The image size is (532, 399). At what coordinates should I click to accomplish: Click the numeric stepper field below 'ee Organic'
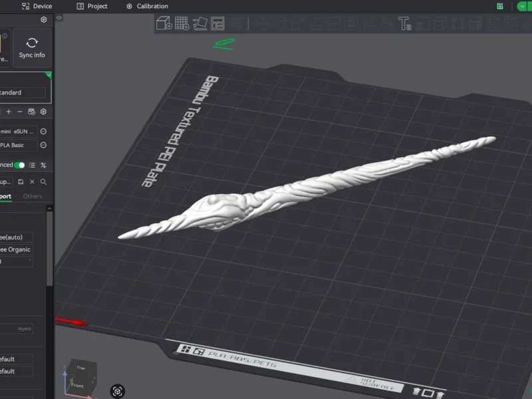[x=16, y=261]
